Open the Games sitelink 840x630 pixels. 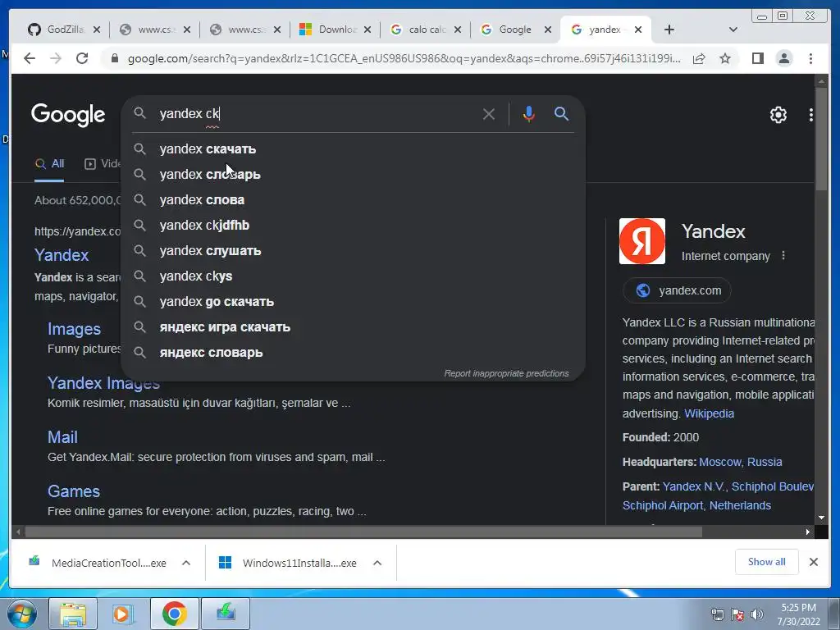[x=73, y=491]
